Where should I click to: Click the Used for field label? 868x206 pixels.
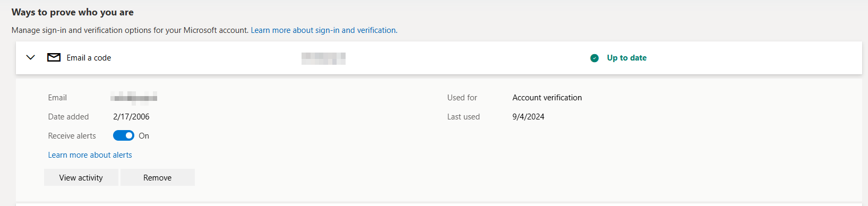462,98
